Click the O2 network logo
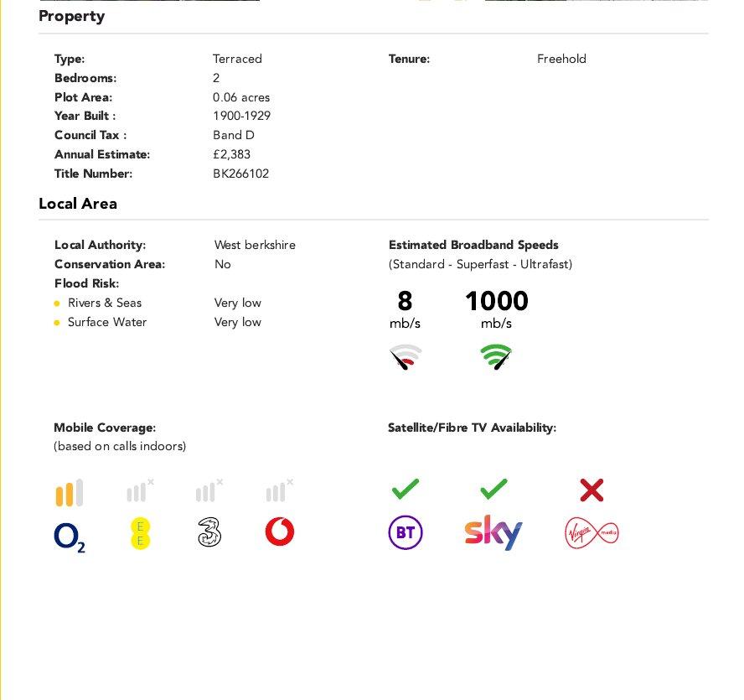Viewport: 744px width, 700px height. [70, 537]
